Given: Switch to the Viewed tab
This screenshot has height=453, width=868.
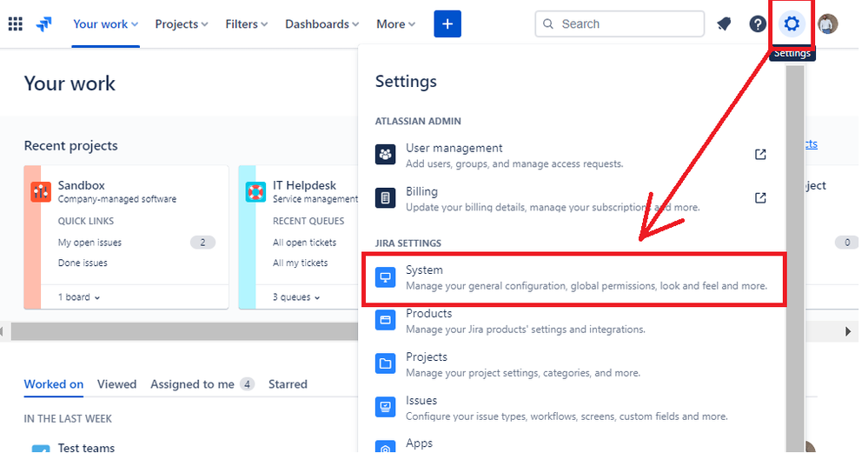Looking at the screenshot, I should [116, 384].
